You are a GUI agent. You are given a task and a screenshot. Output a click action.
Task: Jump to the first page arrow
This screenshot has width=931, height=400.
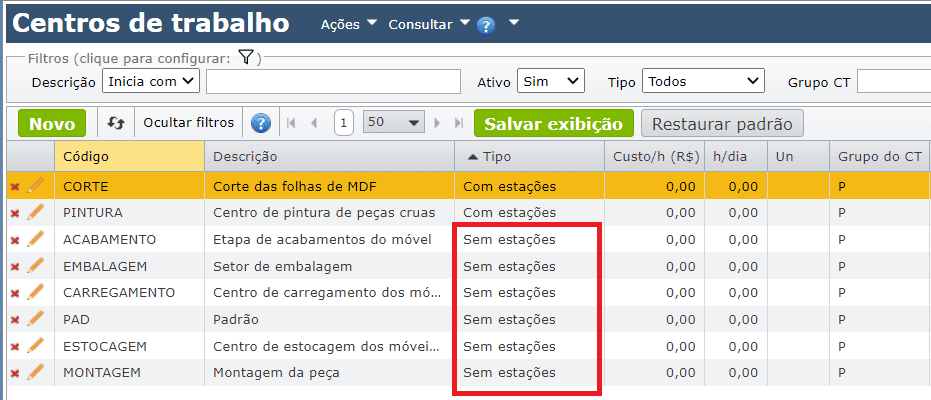292,123
